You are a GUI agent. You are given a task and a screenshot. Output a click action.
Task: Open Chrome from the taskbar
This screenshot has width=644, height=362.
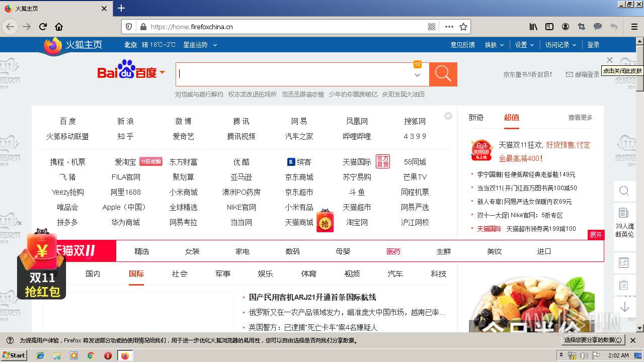point(91,355)
